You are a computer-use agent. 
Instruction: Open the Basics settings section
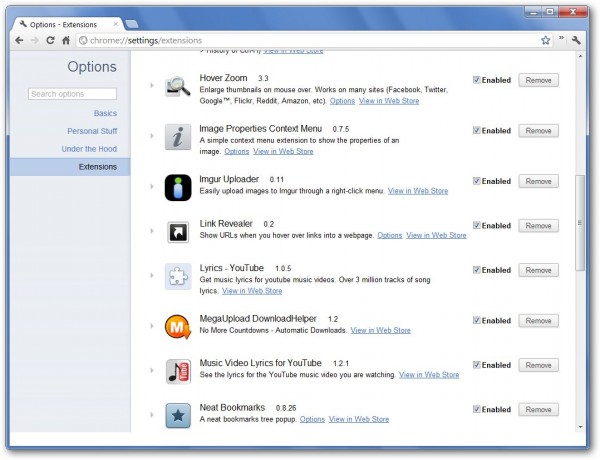point(105,113)
